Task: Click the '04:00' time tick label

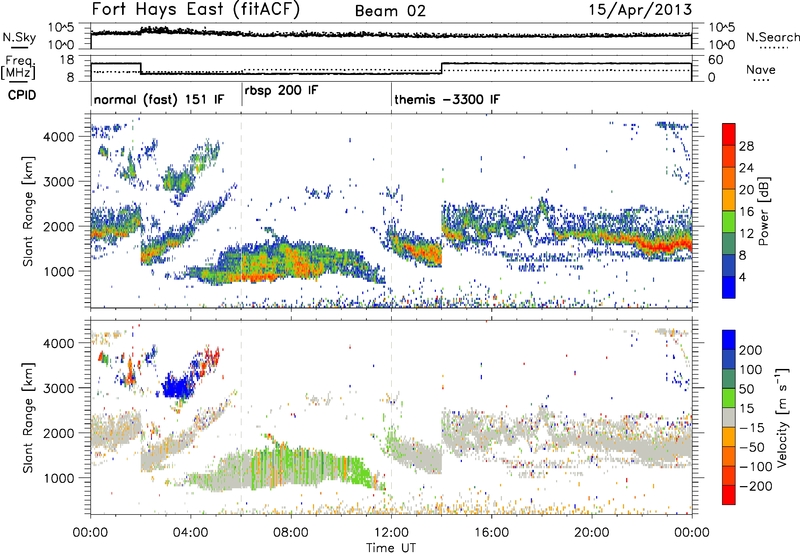Action: coord(190,533)
